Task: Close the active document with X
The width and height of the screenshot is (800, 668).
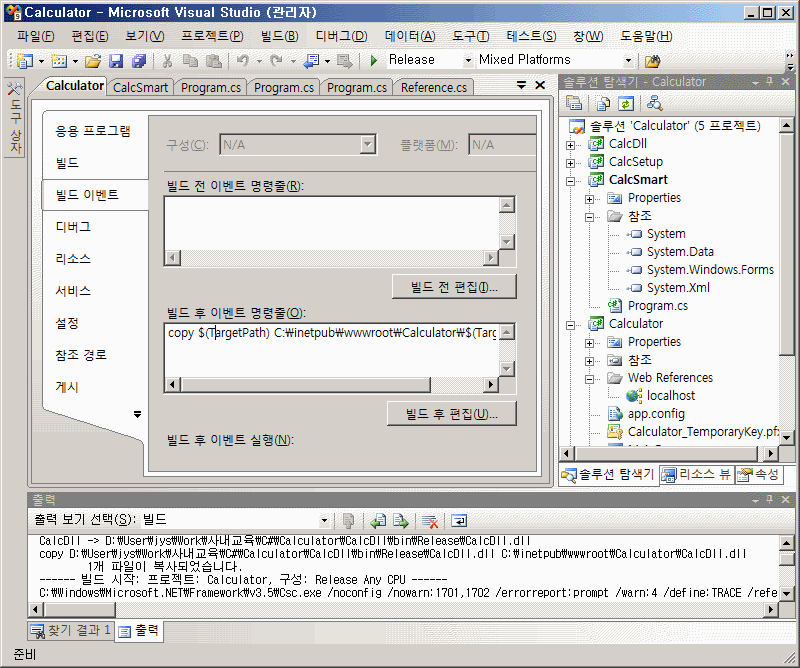Action: [x=540, y=85]
